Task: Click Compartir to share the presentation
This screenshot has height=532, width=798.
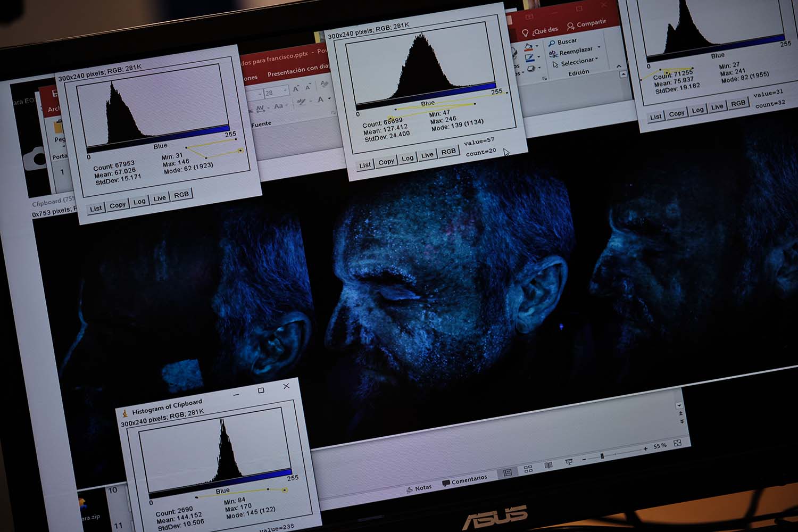Action: click(x=586, y=24)
